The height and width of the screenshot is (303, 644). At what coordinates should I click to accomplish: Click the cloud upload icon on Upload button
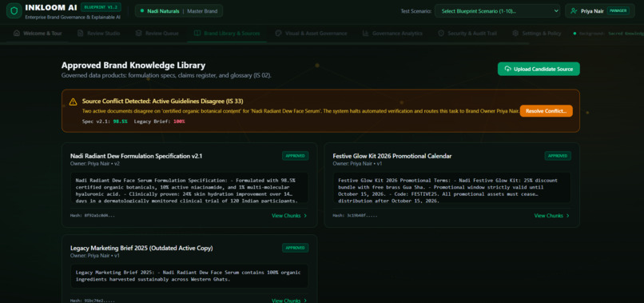[x=508, y=69]
